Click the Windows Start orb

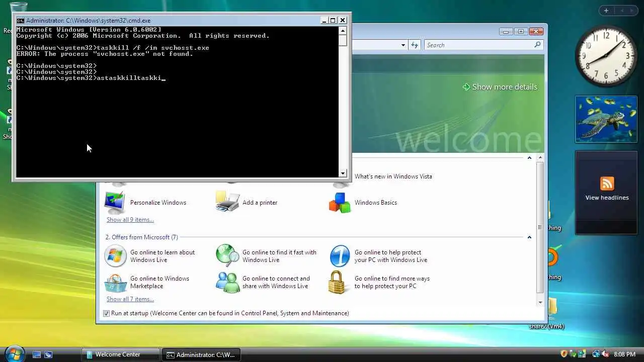(14, 353)
